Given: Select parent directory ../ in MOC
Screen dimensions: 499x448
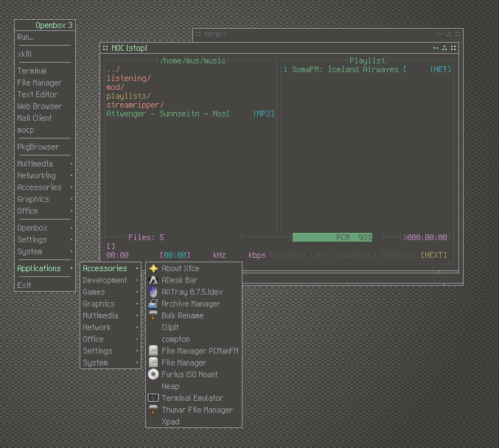Looking at the screenshot, I should click(113, 70).
